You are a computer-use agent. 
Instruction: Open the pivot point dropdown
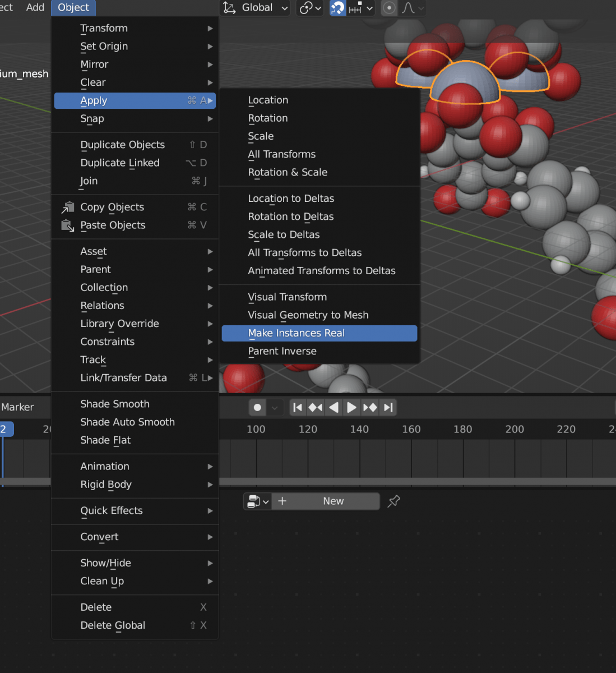(310, 8)
